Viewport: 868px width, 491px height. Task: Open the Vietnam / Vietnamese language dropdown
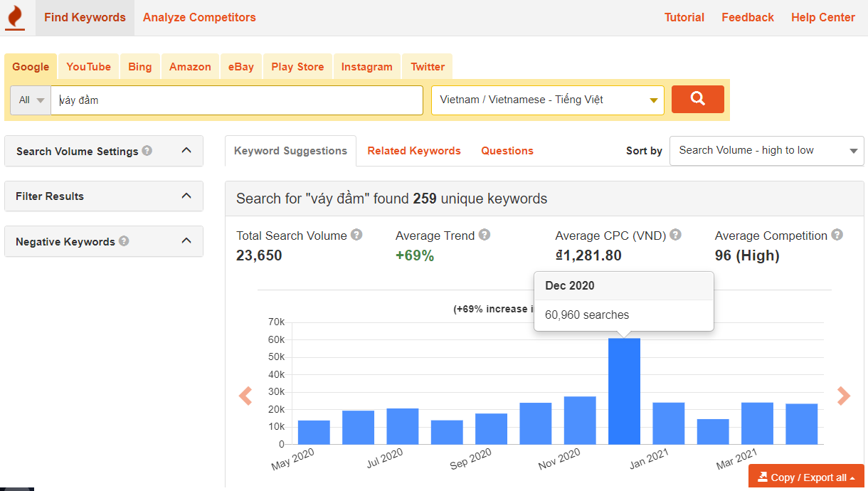pos(548,100)
